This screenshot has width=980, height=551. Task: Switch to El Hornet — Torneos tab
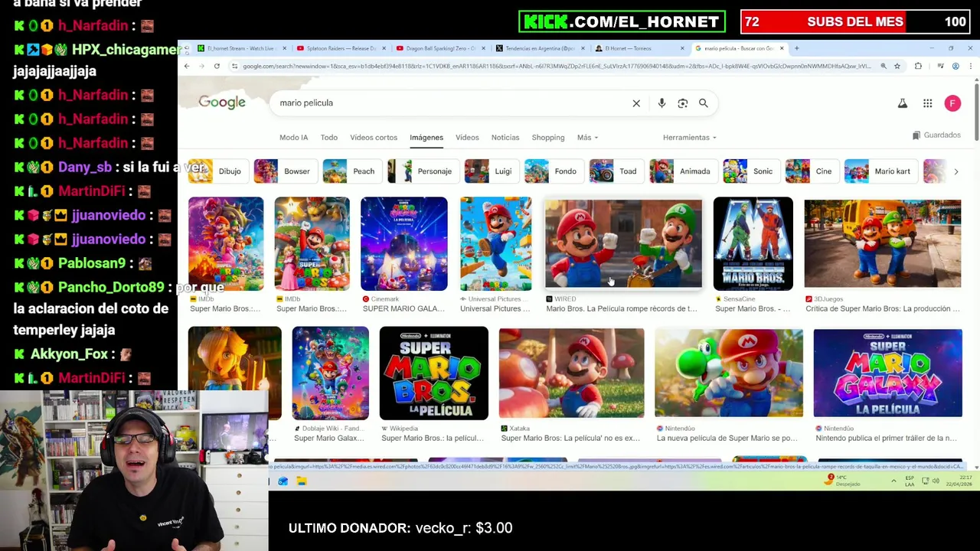tap(640, 48)
